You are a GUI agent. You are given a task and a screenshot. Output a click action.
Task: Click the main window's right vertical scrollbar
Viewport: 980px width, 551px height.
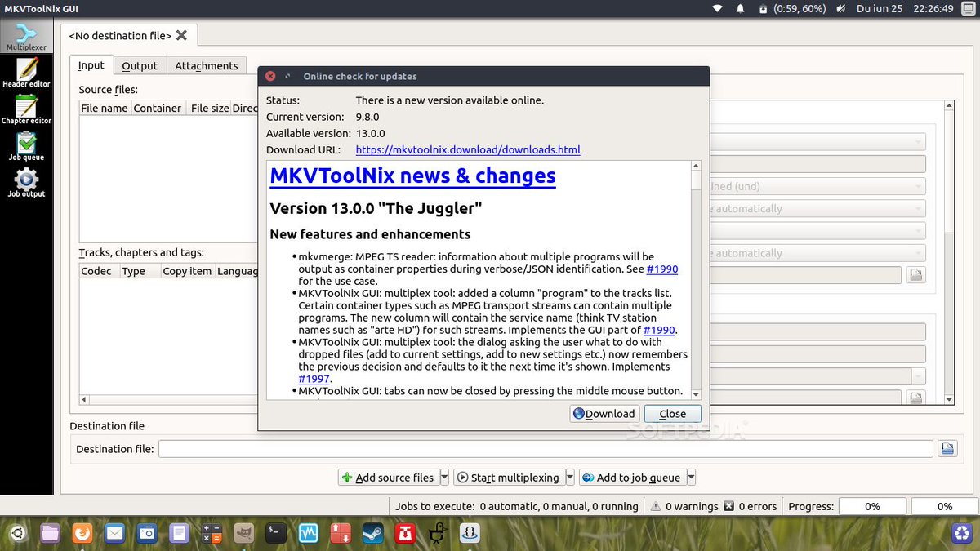coord(949,253)
